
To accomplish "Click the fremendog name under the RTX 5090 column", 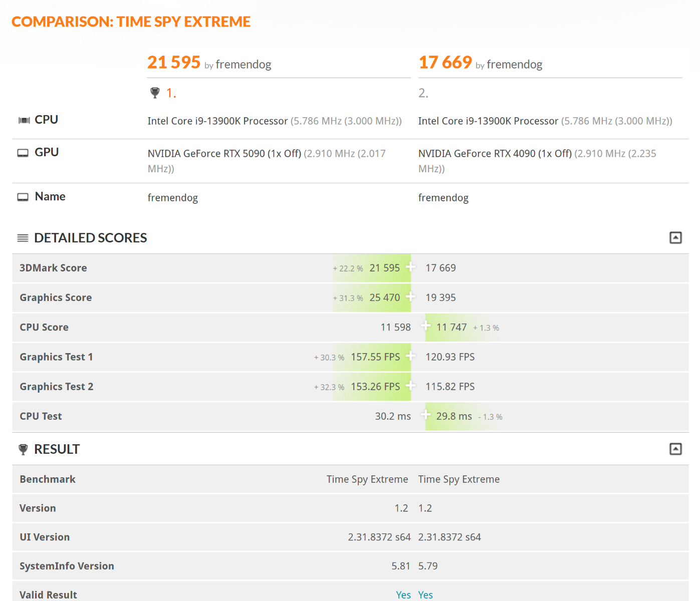I will pyautogui.click(x=173, y=198).
